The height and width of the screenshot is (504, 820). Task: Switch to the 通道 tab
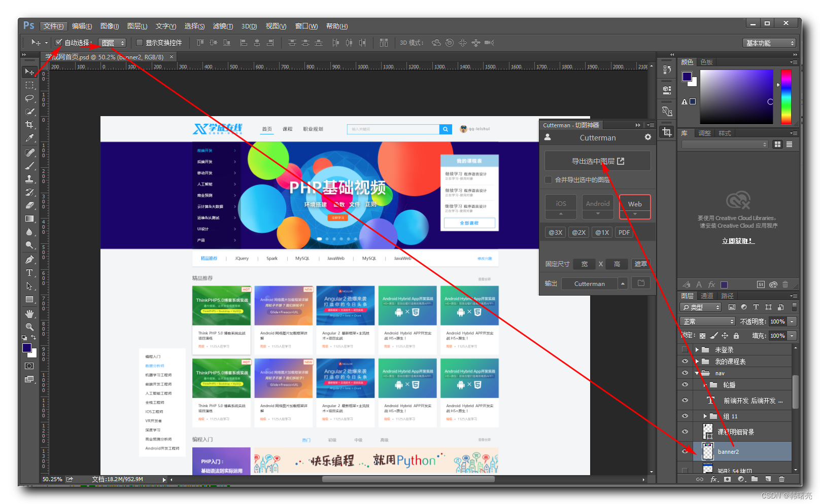707,296
